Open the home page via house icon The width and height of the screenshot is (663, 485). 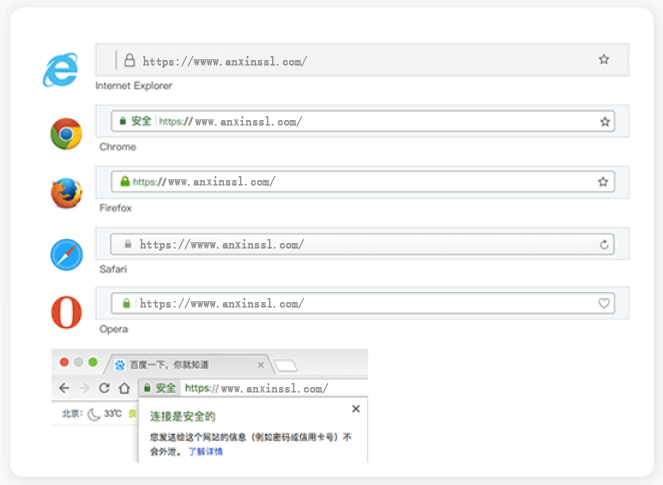(x=124, y=388)
